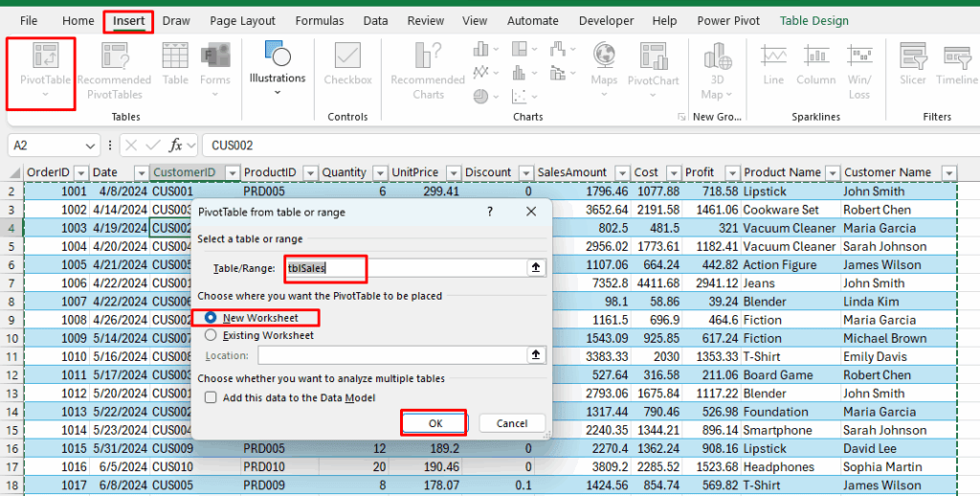Screen dimensions: 980x496
Task: Click the Table/Range input field
Action: click(402, 269)
